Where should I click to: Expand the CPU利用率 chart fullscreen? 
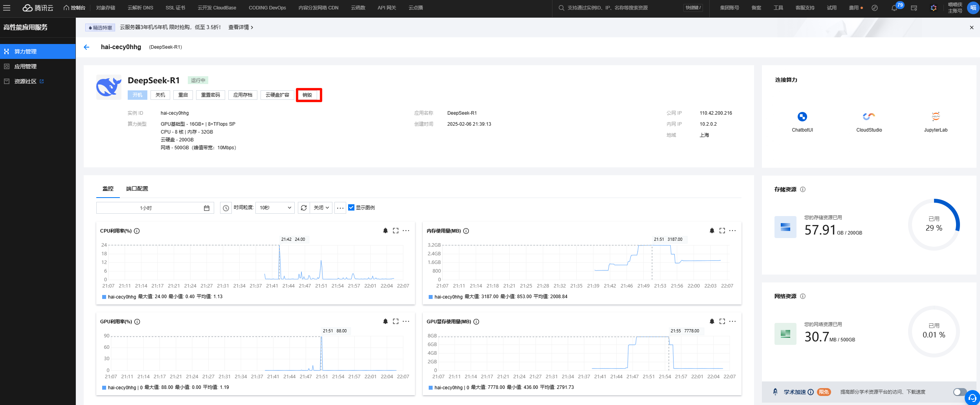396,231
